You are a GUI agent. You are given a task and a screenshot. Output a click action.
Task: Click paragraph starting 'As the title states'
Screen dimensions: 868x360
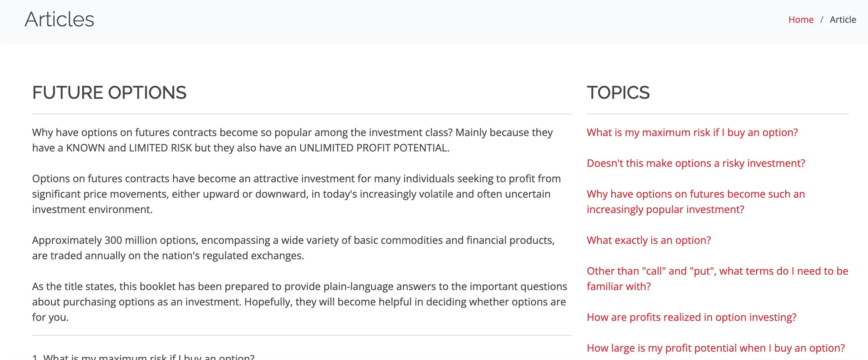click(299, 302)
